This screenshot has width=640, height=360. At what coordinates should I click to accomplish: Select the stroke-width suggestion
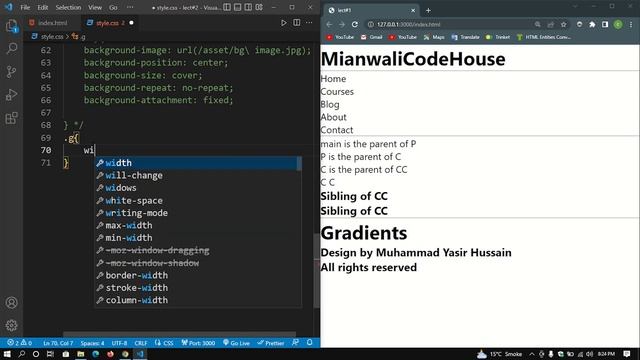point(197,288)
